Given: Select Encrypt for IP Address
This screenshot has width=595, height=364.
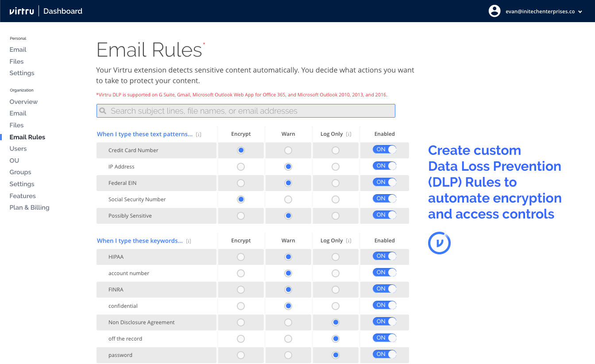Looking at the screenshot, I should [241, 167].
